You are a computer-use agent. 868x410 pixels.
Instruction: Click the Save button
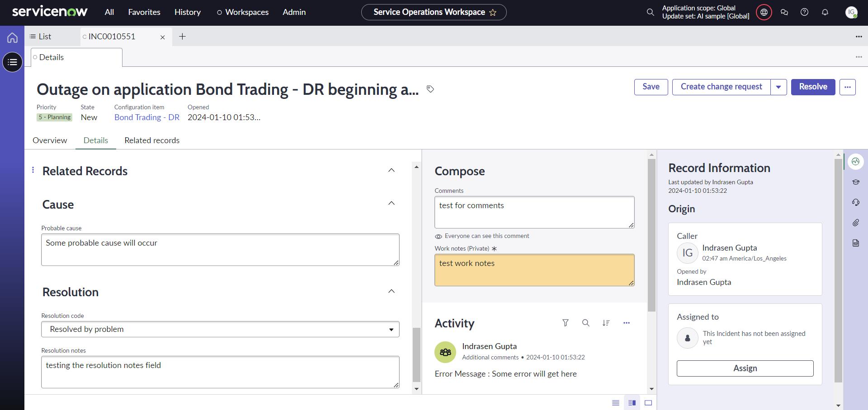[x=651, y=87]
